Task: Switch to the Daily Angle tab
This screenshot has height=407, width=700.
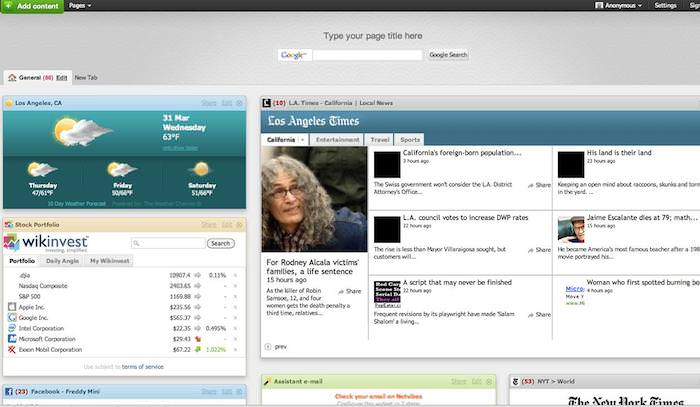Action: (x=62, y=261)
